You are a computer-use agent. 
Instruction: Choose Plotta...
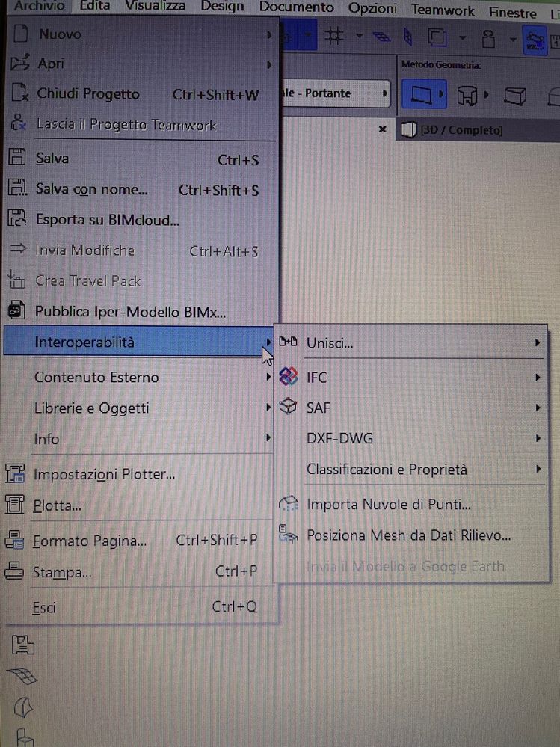139,505
